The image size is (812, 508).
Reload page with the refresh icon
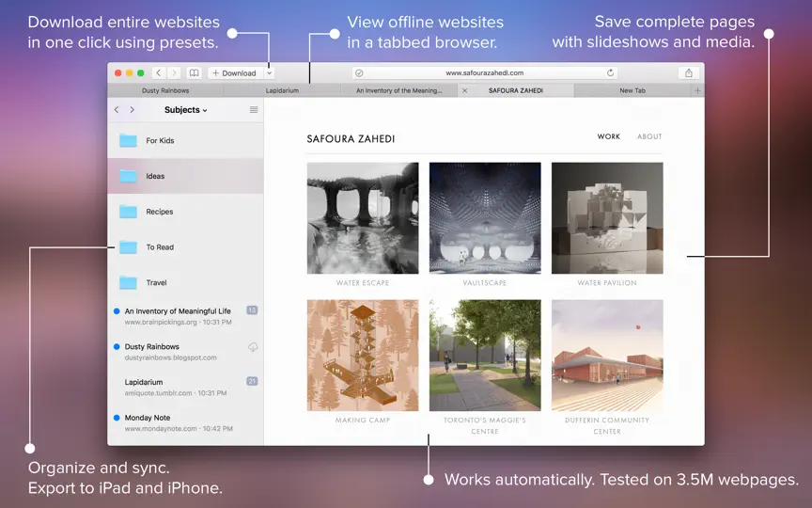(610, 72)
